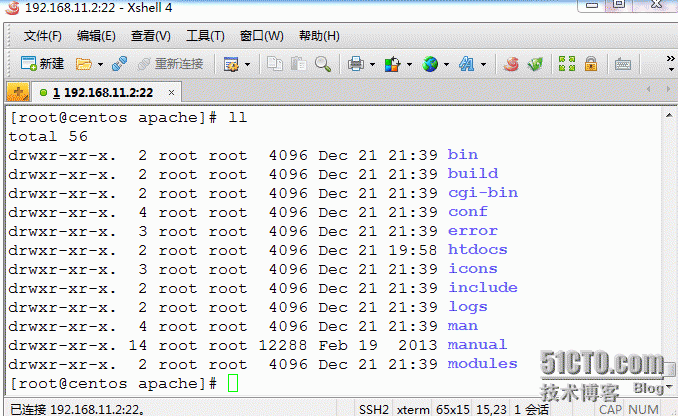
Task: Click the 1 会话 session count
Action: (x=531, y=409)
